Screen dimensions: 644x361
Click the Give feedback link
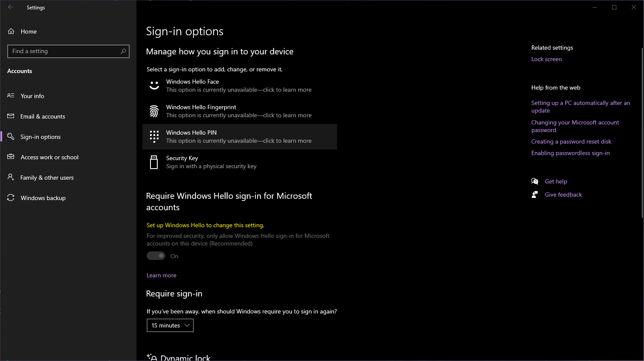pos(563,195)
